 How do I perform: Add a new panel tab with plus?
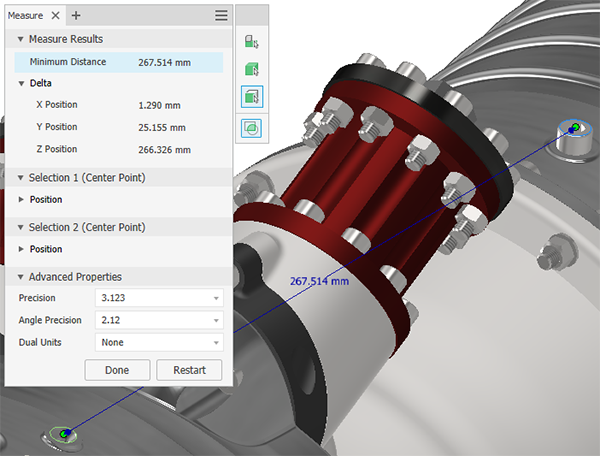[x=76, y=16]
